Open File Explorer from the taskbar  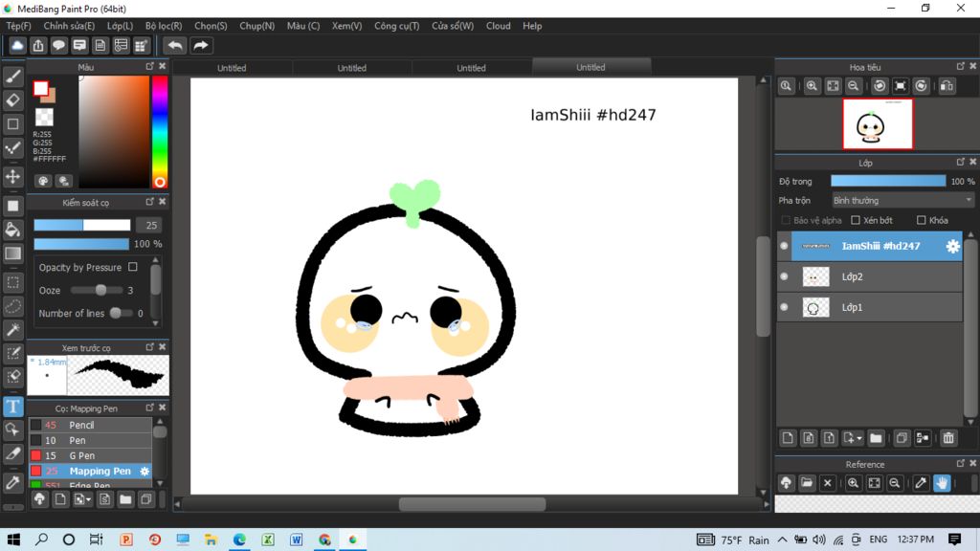point(211,540)
